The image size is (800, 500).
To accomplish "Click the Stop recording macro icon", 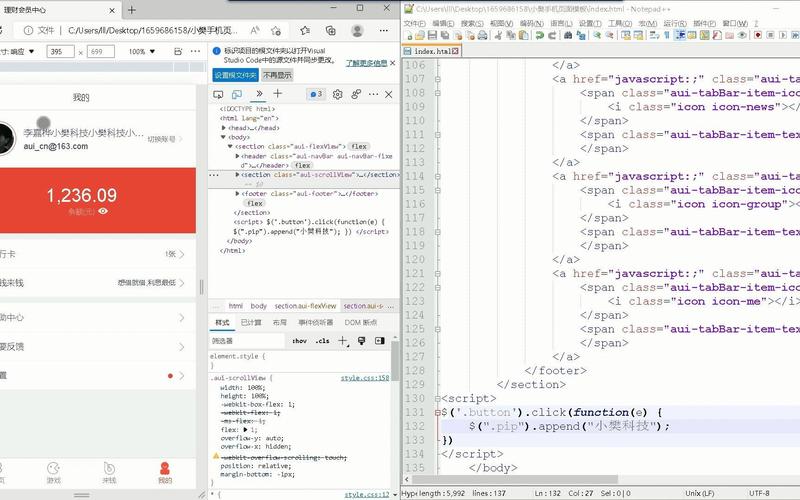I will [x=770, y=35].
